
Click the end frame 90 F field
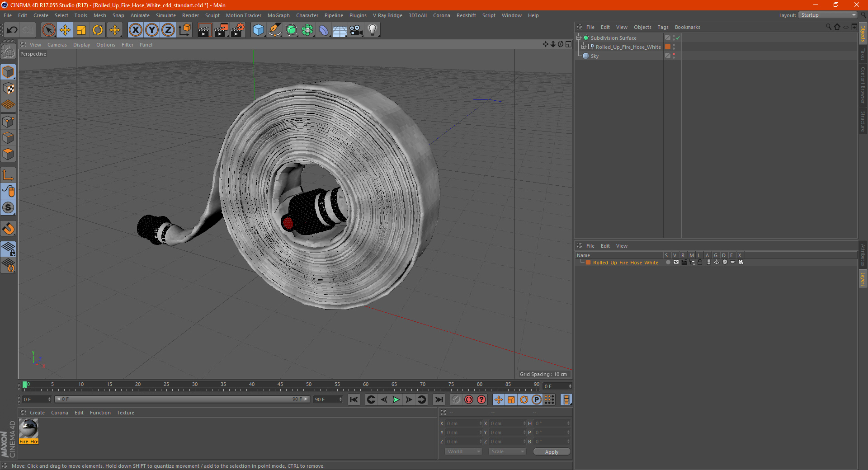coord(328,399)
